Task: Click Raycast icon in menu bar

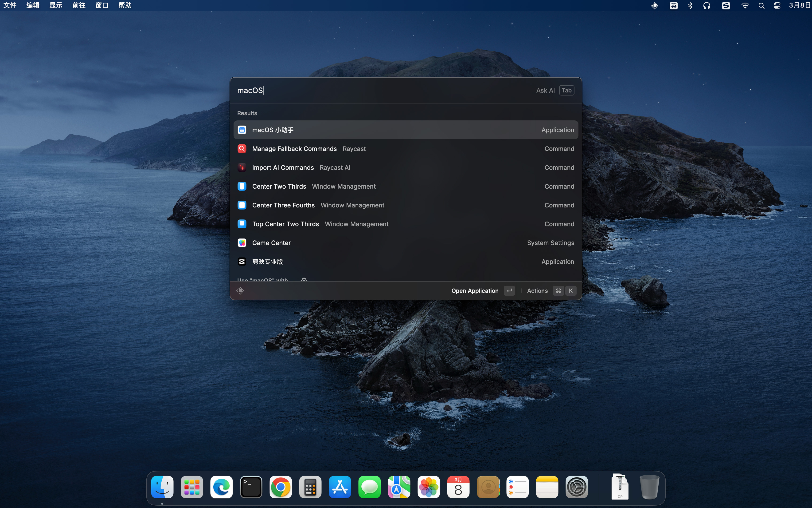Action: point(655,6)
